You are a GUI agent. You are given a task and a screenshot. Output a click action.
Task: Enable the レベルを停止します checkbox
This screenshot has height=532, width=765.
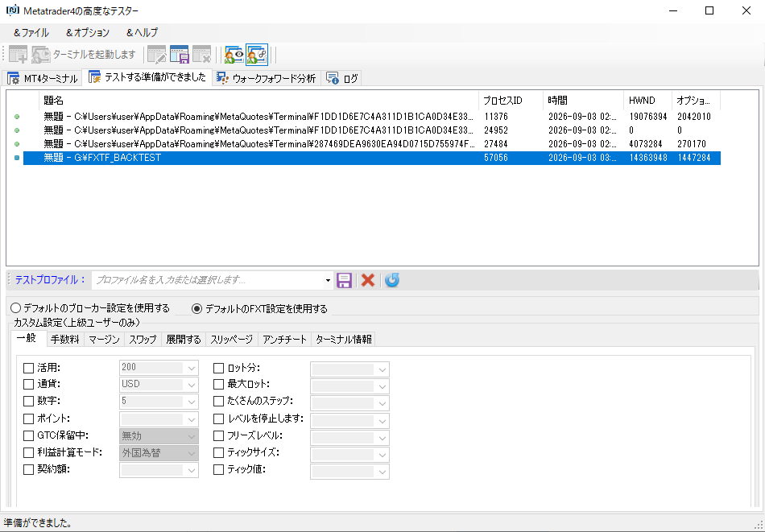(218, 419)
